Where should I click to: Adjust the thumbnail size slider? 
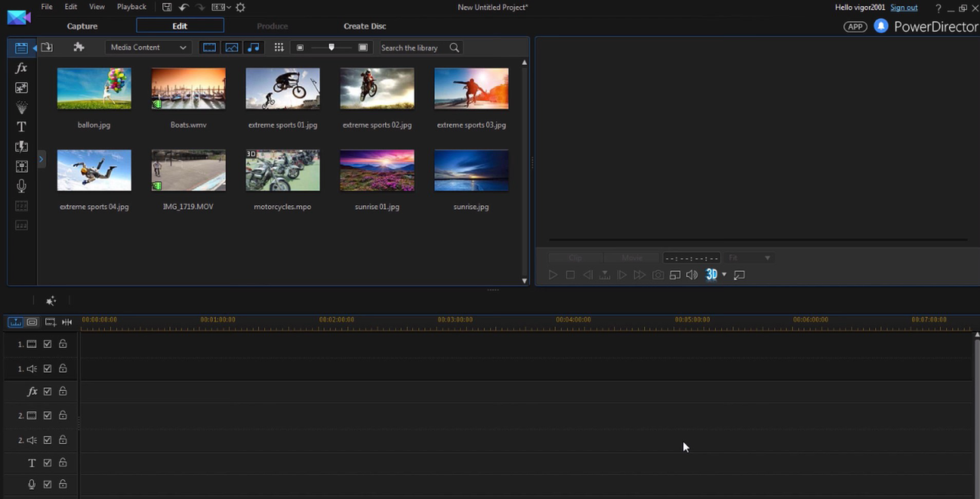click(332, 47)
